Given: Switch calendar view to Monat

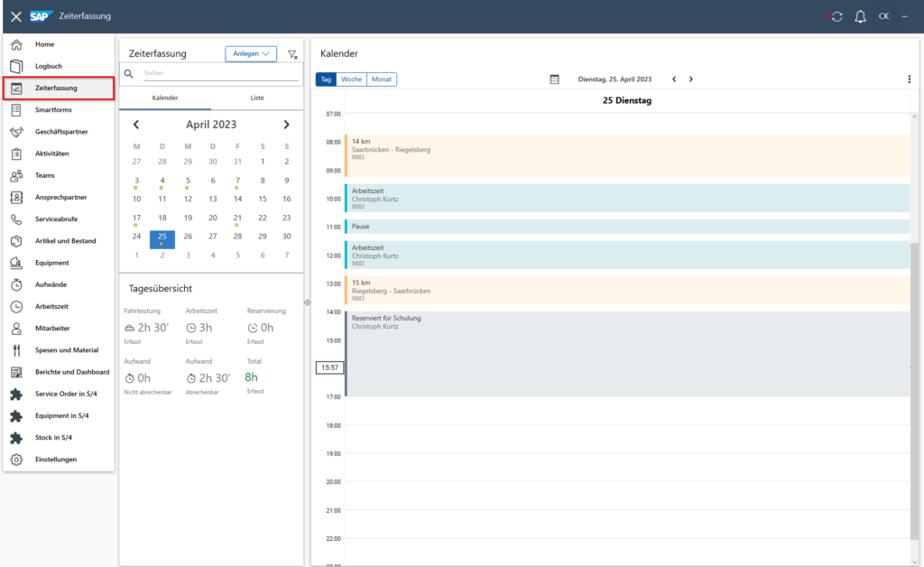Looking at the screenshot, I should pyautogui.click(x=381, y=79).
